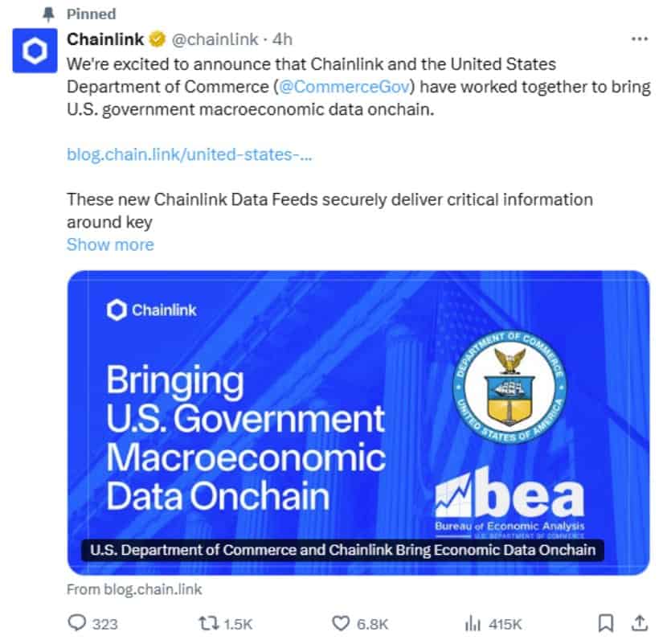663x644 pixels.
Task: Click the Pinned pin icon
Action: 49,14
